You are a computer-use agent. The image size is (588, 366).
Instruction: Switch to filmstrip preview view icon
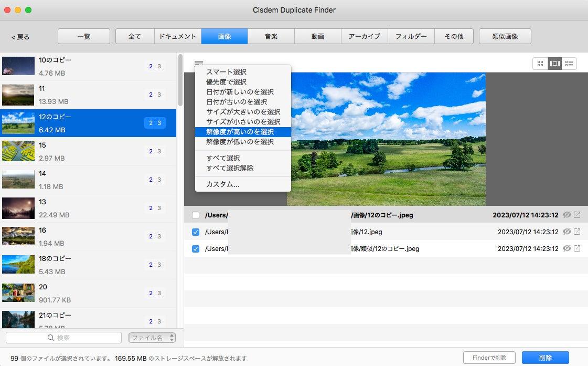[554, 64]
